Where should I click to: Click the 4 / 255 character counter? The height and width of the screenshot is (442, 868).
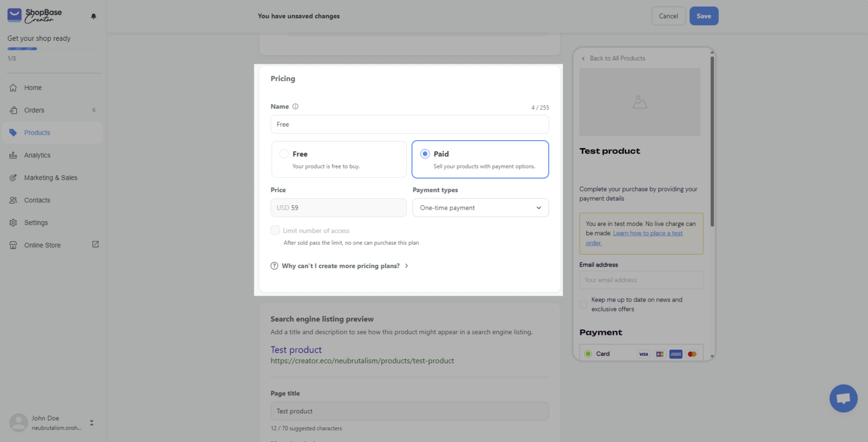tap(540, 108)
